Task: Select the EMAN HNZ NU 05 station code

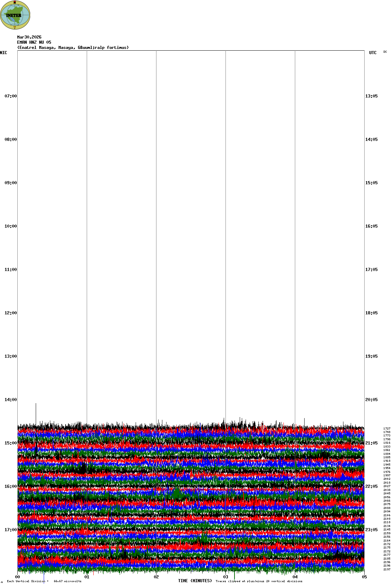Action: pos(34,42)
